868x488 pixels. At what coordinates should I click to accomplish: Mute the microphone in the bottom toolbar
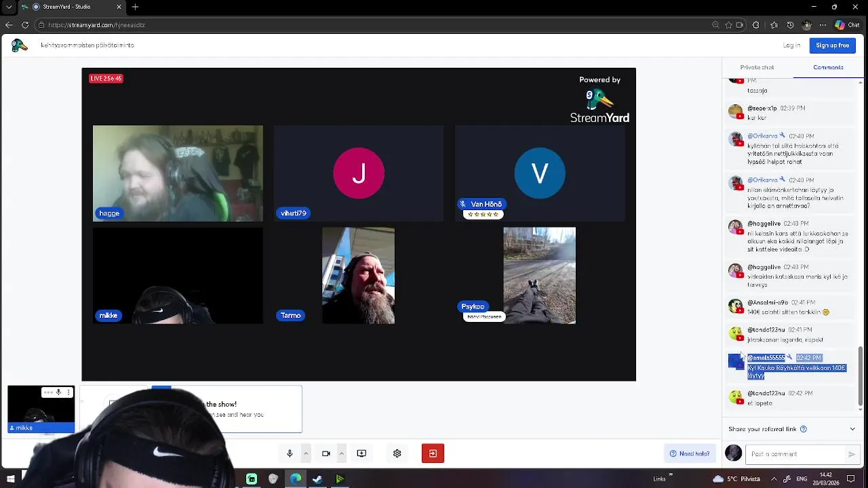pos(290,453)
